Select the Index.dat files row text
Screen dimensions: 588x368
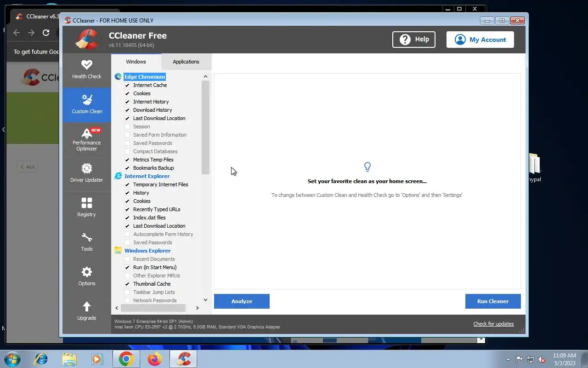[149, 218]
